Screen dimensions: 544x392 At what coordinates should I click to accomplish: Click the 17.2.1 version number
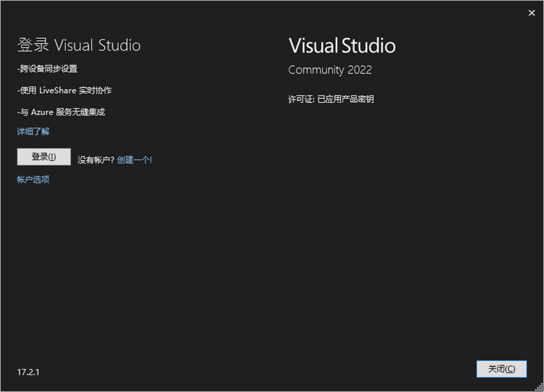tap(28, 372)
